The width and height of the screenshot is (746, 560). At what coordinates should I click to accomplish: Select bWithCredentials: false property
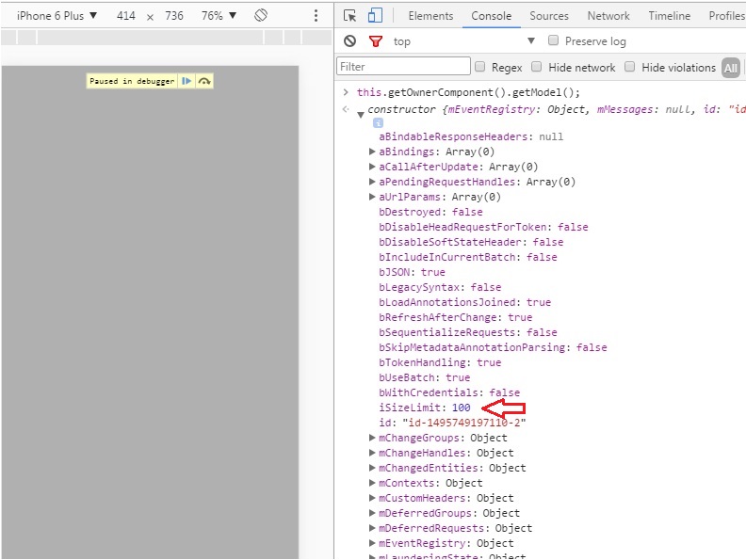[449, 392]
